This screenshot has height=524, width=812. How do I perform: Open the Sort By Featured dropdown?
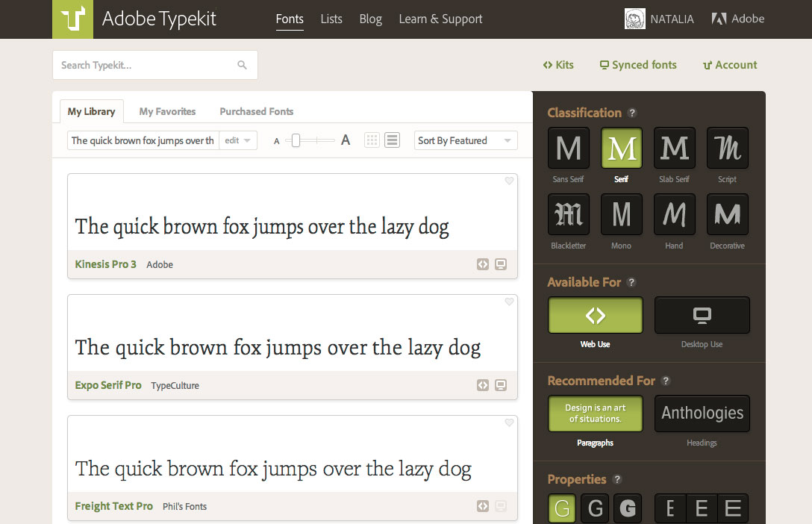click(x=465, y=140)
